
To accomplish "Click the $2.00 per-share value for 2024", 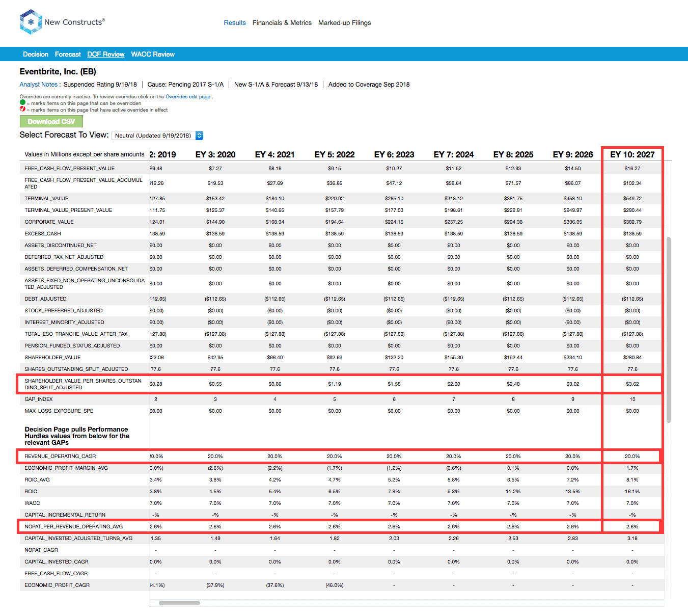I will 454,384.
